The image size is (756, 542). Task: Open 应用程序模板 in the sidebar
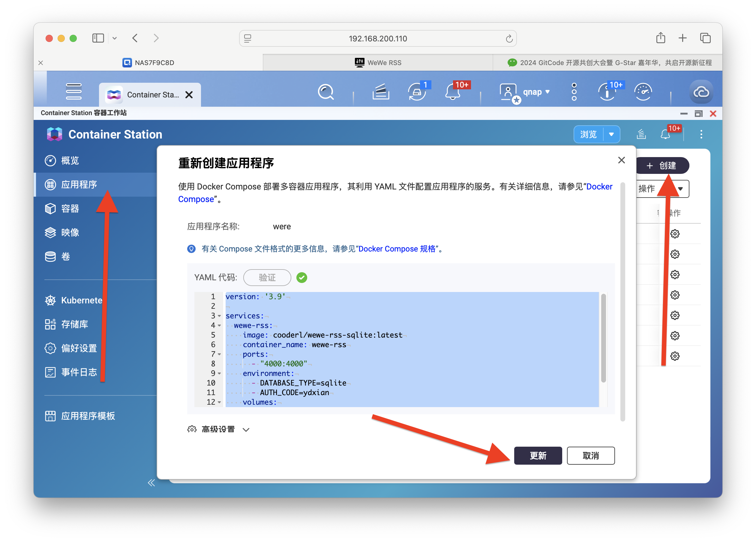pos(95,416)
